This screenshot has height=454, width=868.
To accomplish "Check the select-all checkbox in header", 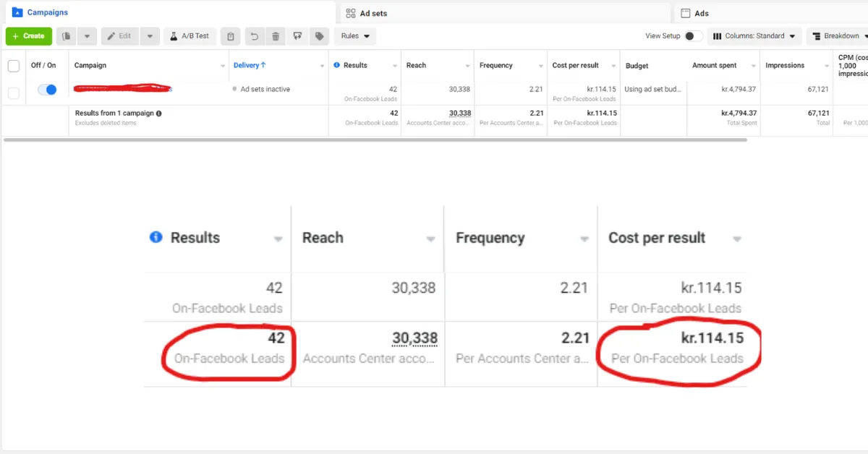I will [13, 66].
